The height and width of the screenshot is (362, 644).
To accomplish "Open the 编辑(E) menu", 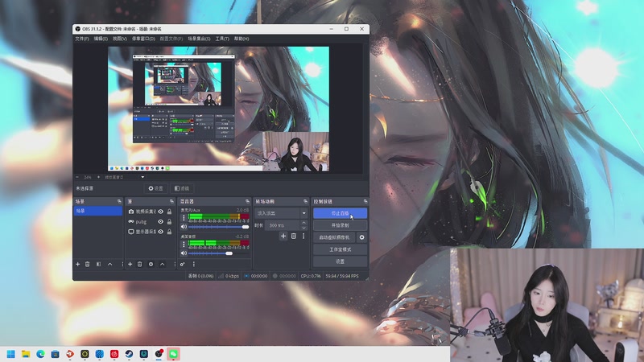I will pyautogui.click(x=101, y=39).
